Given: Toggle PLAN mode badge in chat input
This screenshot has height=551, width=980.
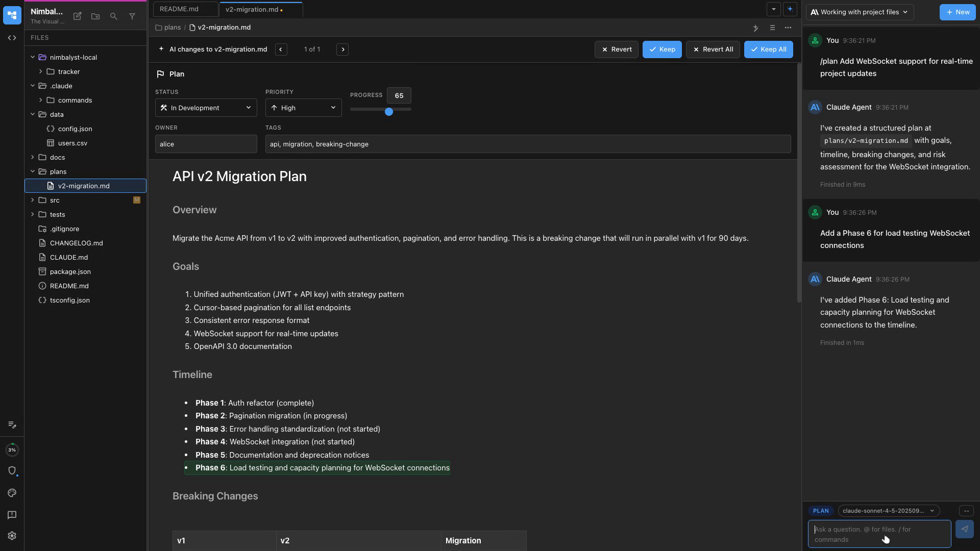Looking at the screenshot, I should point(821,511).
